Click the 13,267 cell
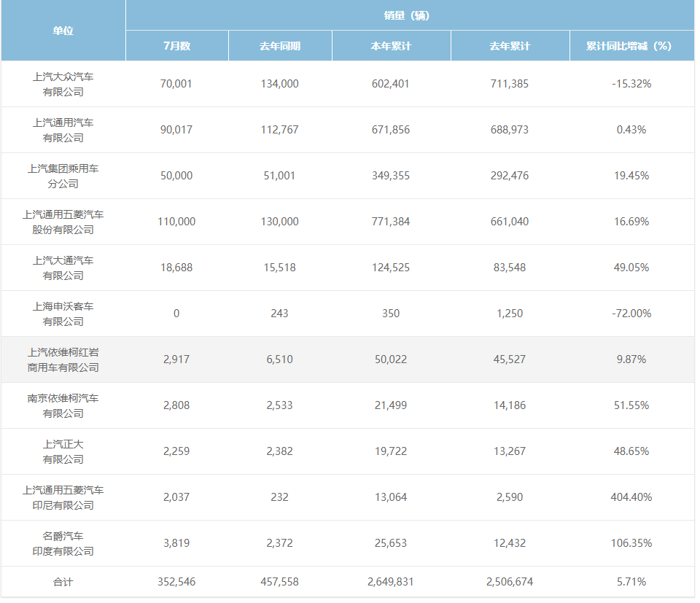700x603 pixels. (510, 451)
